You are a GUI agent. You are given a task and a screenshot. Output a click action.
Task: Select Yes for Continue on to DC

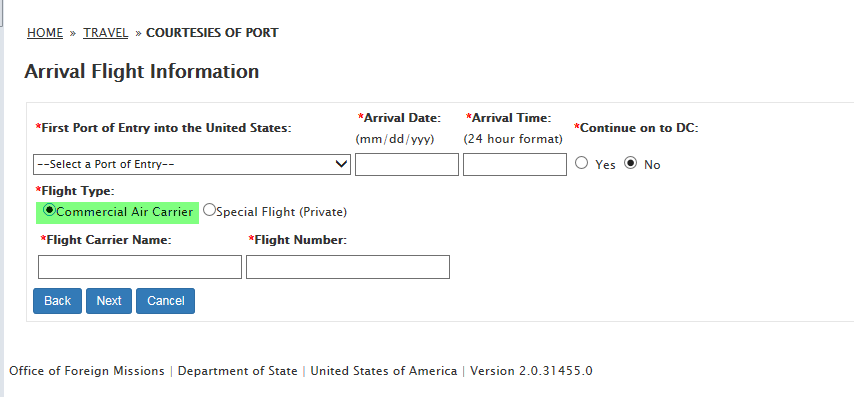click(582, 163)
